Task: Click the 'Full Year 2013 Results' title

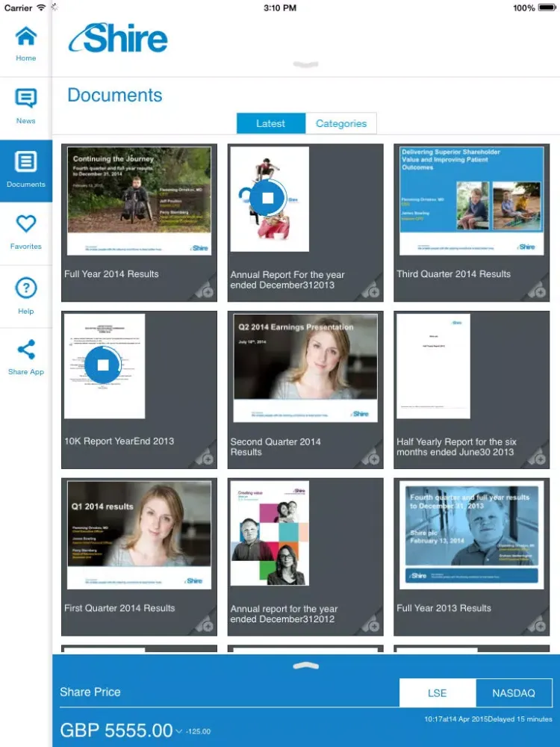Action: (444, 608)
